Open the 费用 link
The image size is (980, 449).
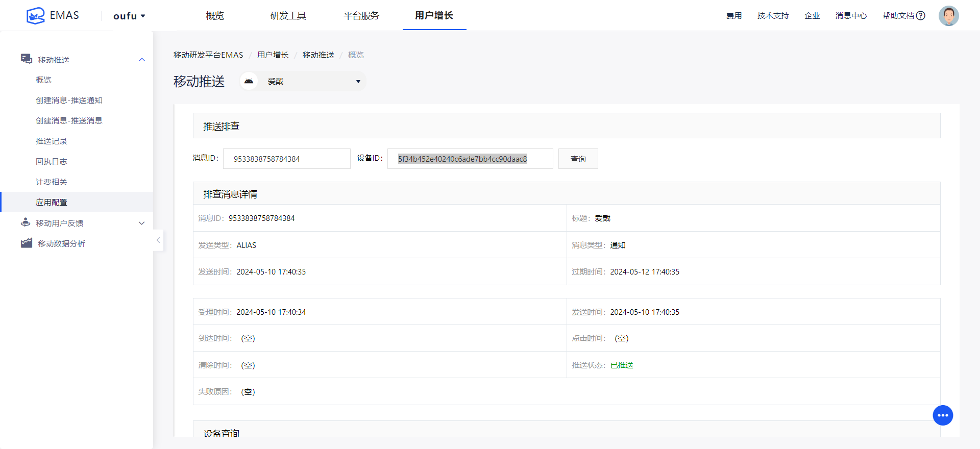coord(734,16)
